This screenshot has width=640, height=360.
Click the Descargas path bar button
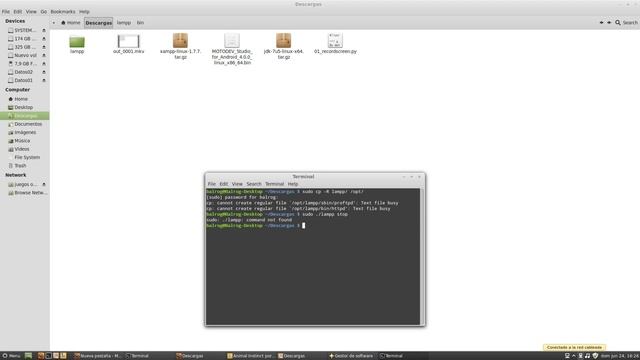click(x=98, y=23)
